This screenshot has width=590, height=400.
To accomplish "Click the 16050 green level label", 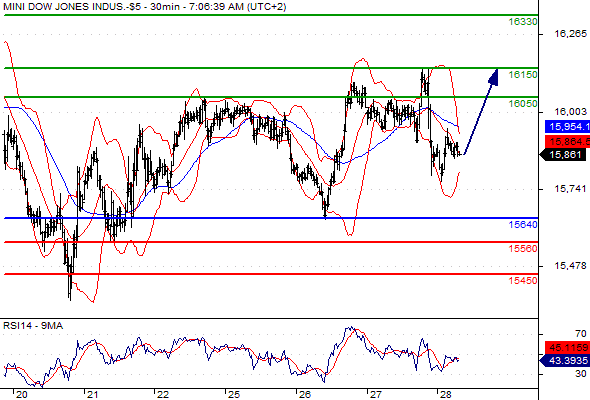I will click(523, 103).
